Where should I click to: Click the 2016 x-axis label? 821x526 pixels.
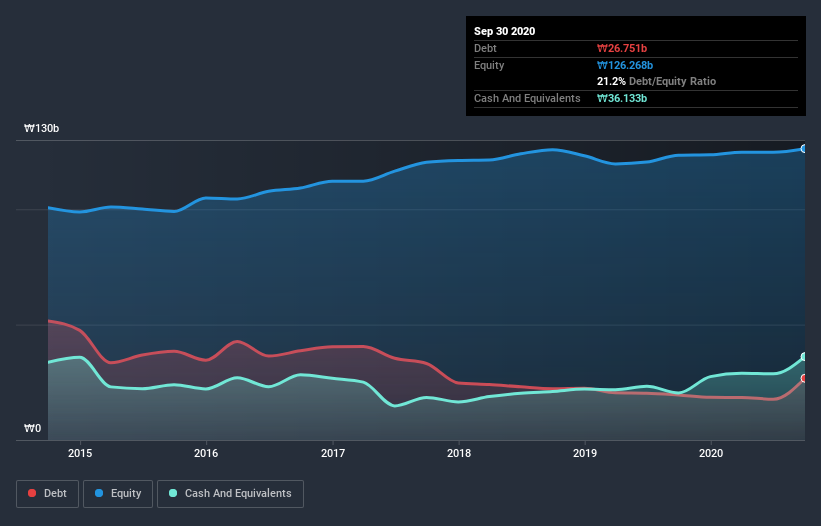206,453
